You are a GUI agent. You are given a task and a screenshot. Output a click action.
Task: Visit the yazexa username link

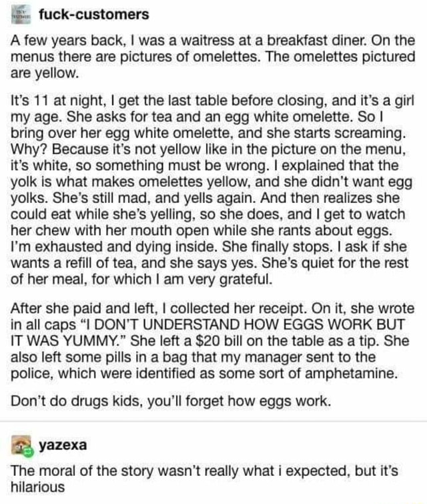coord(63,445)
